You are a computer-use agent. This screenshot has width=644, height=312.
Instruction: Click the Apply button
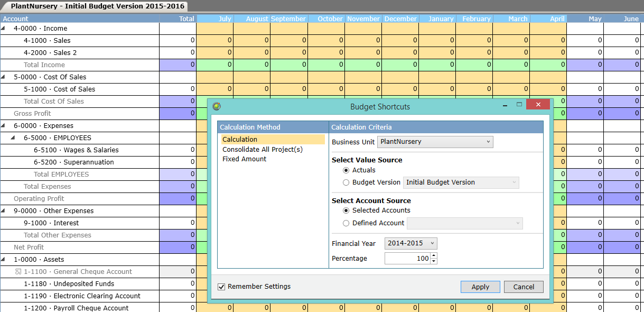480,286
